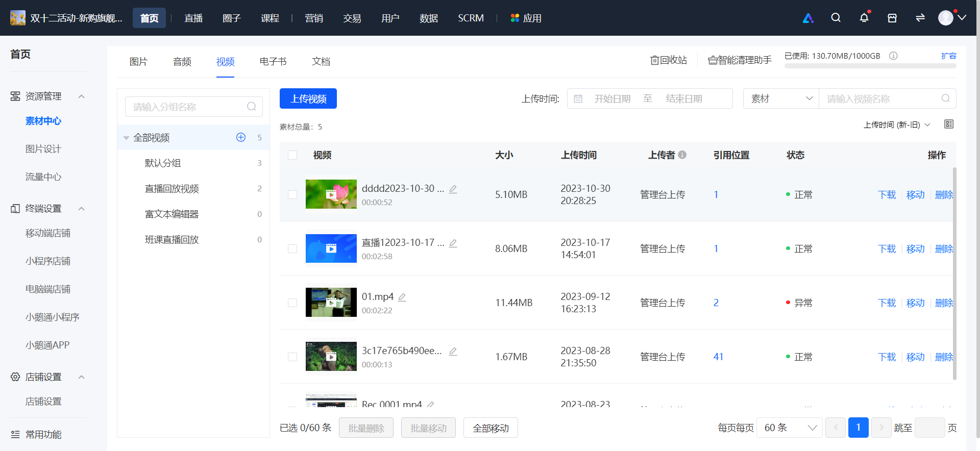Click info icon next to 上传者 header

point(682,155)
